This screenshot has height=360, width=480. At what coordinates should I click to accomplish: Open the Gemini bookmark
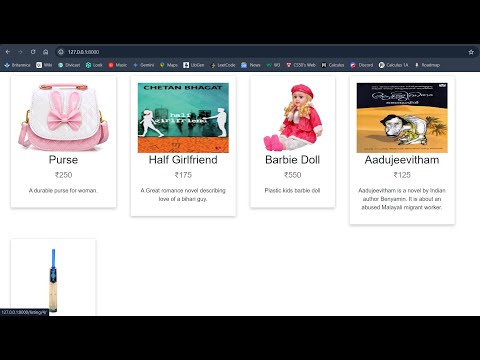[x=143, y=65]
